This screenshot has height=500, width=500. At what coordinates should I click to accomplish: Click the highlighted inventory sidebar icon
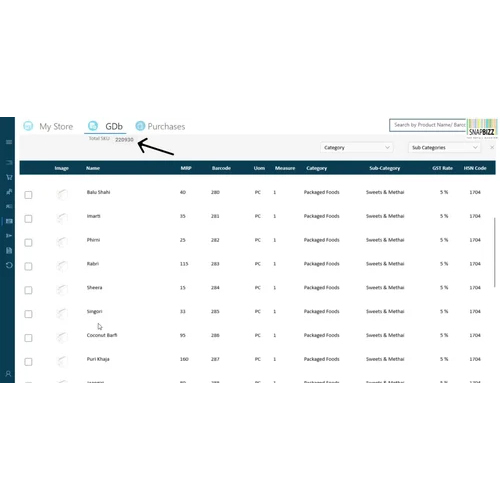coord(9,221)
